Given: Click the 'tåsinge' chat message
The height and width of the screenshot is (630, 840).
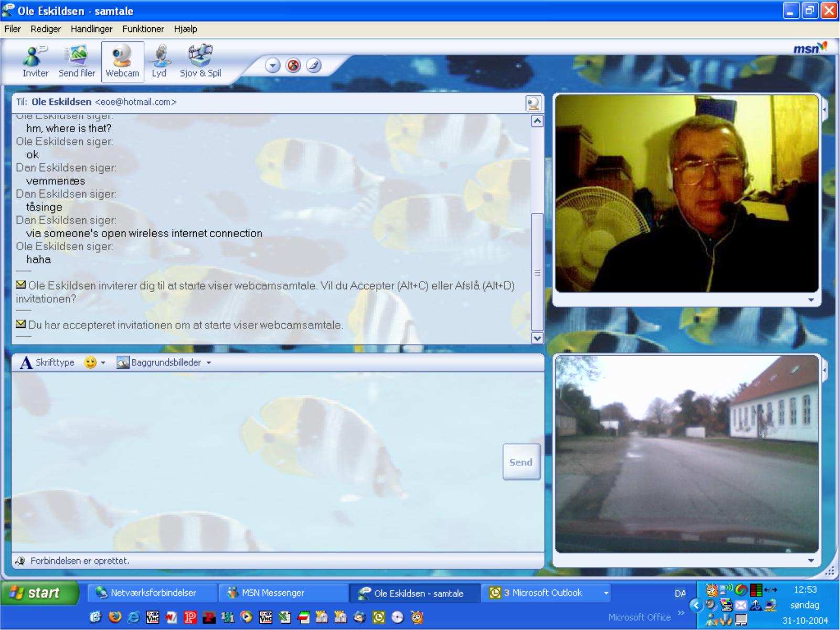Looking at the screenshot, I should pos(44,207).
